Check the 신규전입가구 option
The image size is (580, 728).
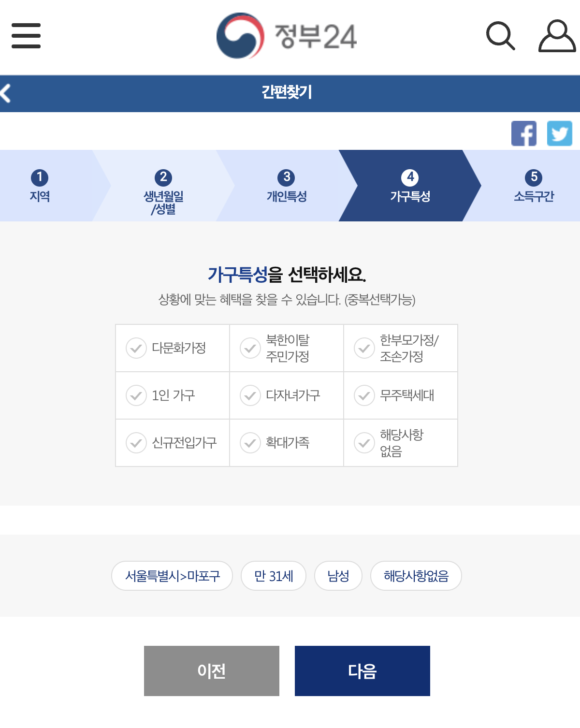click(173, 443)
